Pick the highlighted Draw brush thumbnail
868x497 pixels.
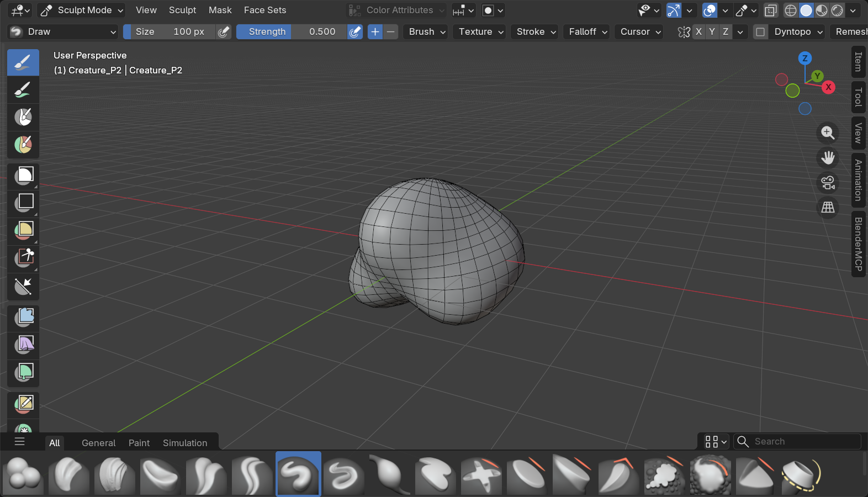point(298,475)
